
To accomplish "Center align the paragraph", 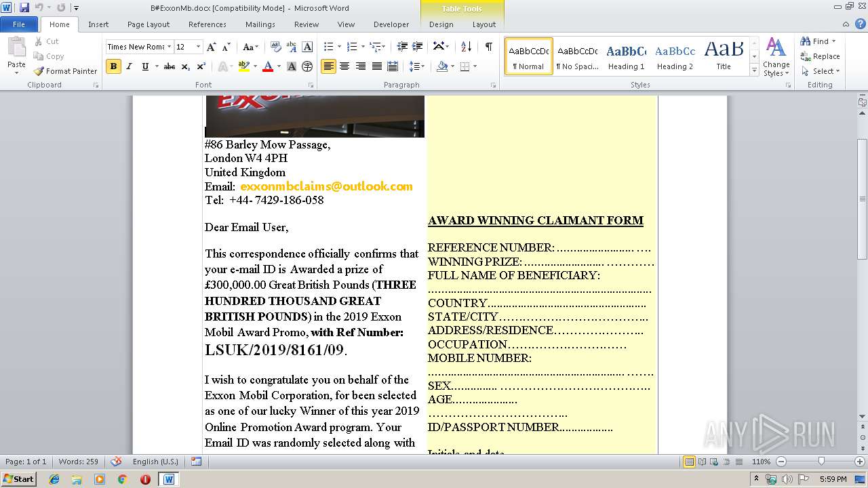I will coord(344,66).
